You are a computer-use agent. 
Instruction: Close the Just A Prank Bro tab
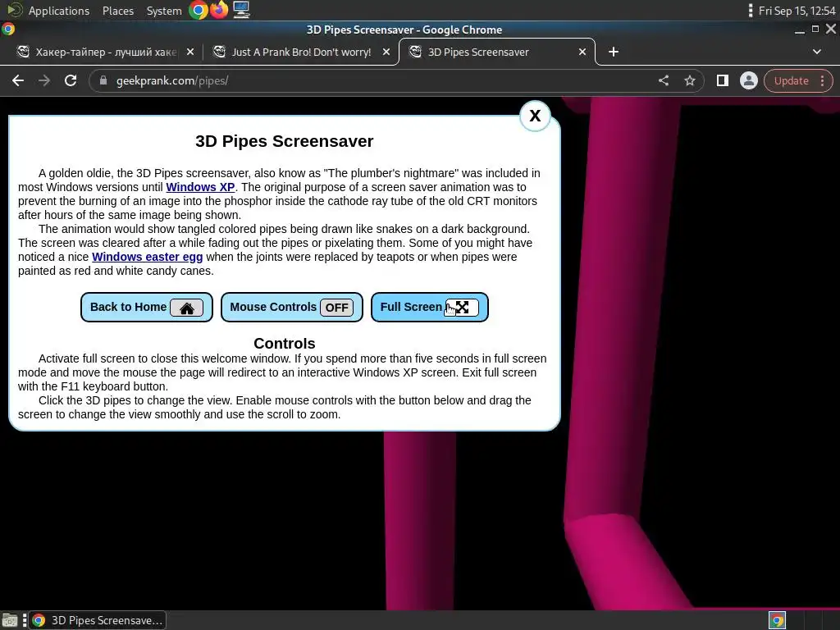coord(386,52)
